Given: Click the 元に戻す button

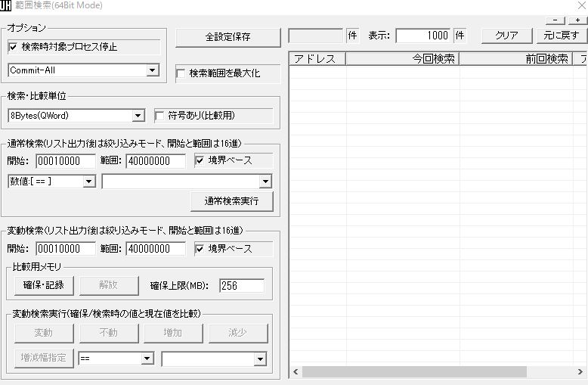Looking at the screenshot, I should [562, 36].
